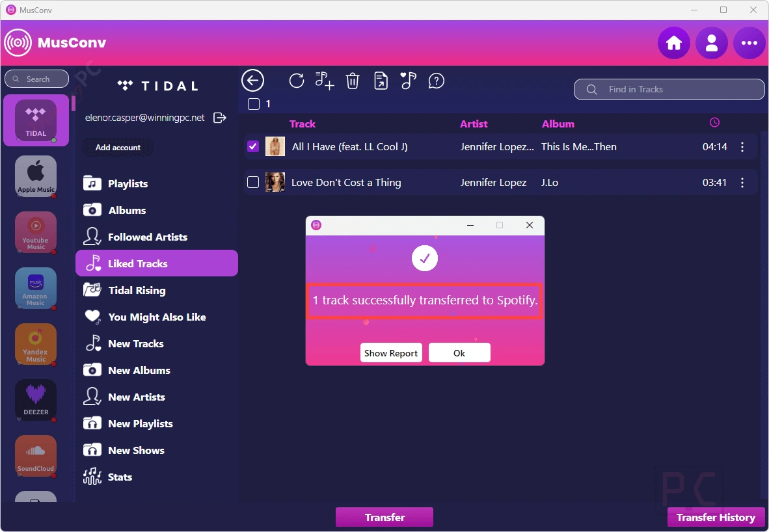
Task: Sort by duration clock icon
Action: [714, 122]
